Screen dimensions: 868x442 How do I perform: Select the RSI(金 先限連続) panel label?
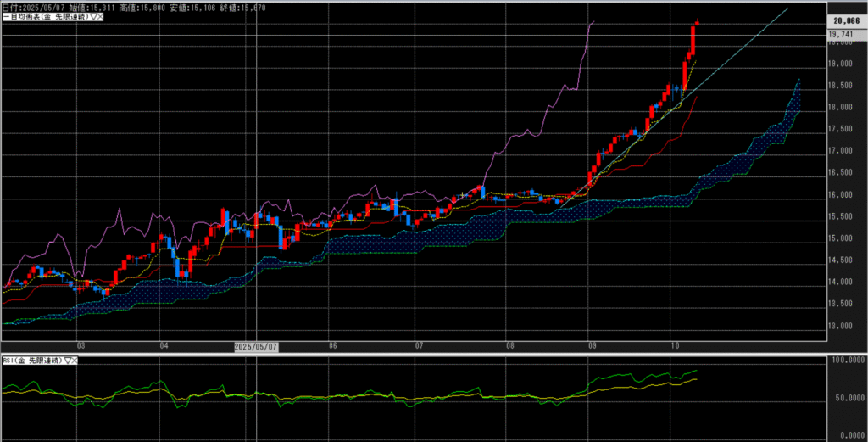[31, 361]
